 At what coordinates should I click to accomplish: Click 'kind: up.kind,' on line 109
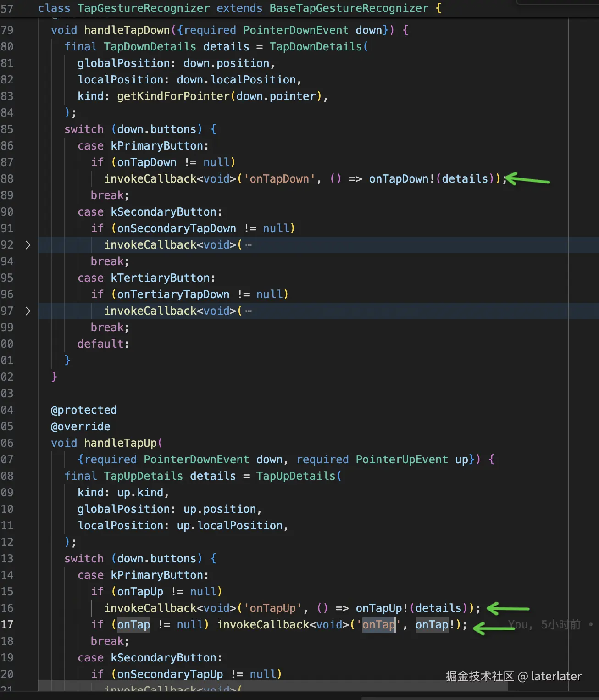coord(123,493)
